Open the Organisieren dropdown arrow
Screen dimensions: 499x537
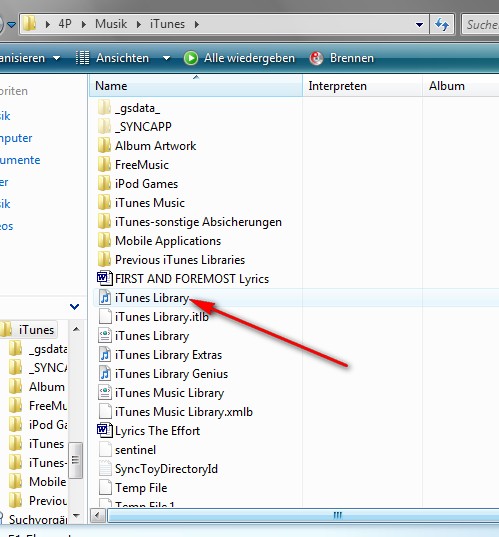coord(57,58)
